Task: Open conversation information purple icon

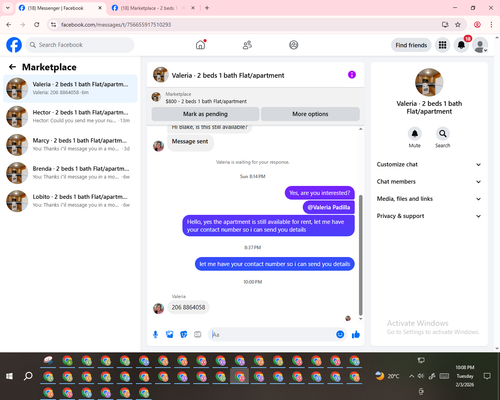Action: point(352,75)
